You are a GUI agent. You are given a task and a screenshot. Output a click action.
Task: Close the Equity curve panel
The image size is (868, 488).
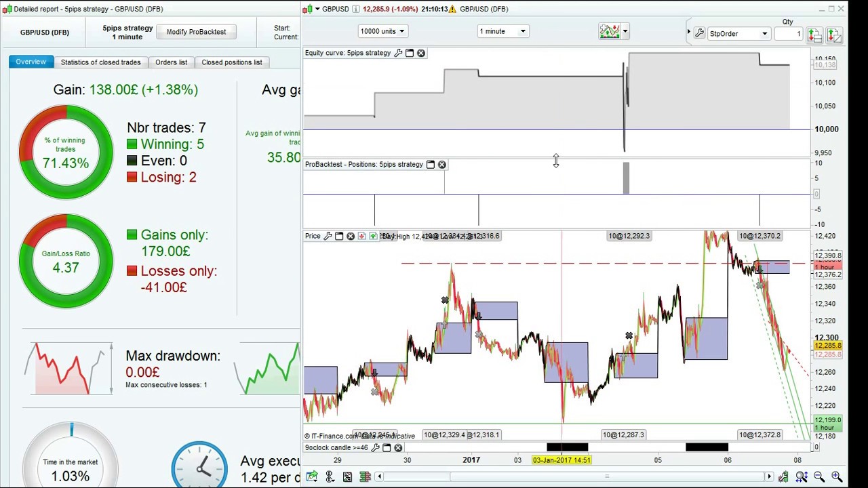(x=421, y=53)
